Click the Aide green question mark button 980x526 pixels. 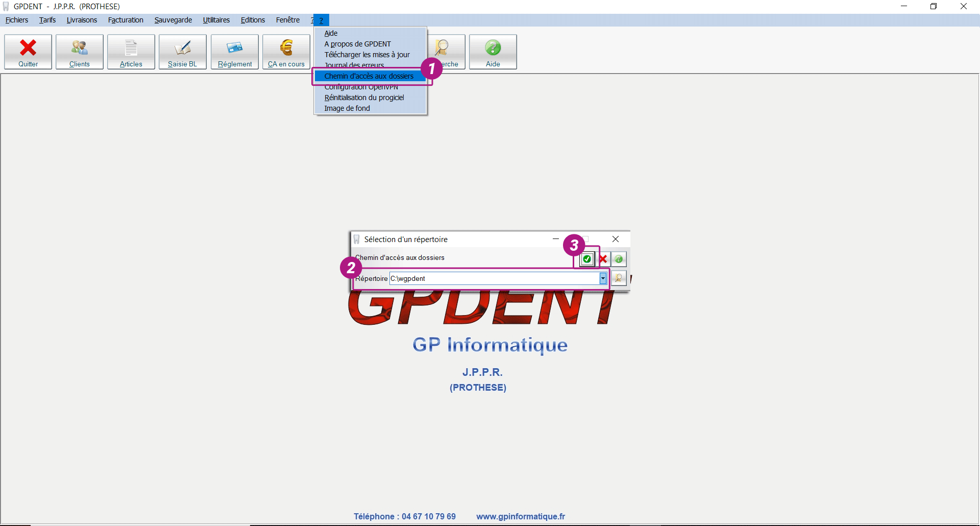coord(493,52)
